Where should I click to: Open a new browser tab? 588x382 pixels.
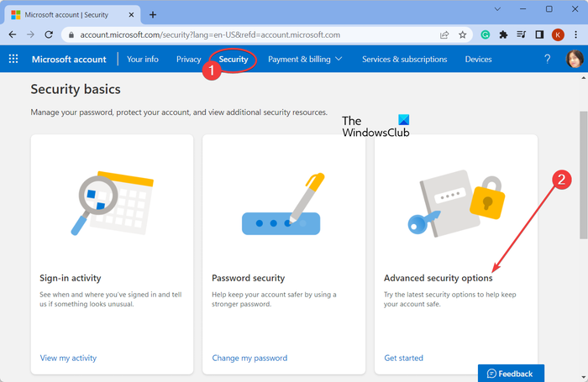(153, 14)
